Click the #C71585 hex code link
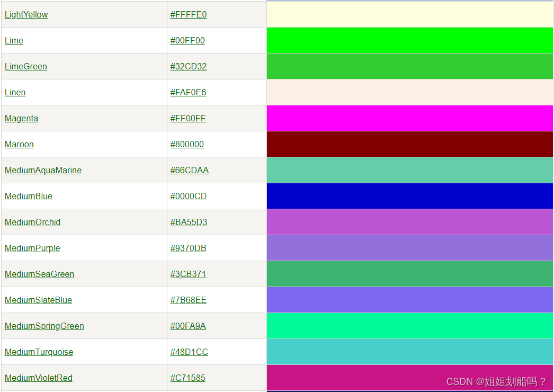 click(x=187, y=378)
